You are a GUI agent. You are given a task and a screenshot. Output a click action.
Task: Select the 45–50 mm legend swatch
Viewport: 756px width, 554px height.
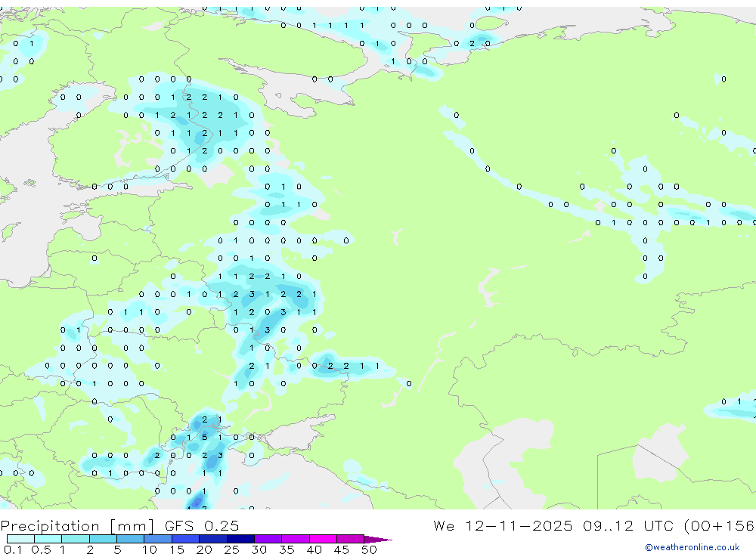(351, 539)
